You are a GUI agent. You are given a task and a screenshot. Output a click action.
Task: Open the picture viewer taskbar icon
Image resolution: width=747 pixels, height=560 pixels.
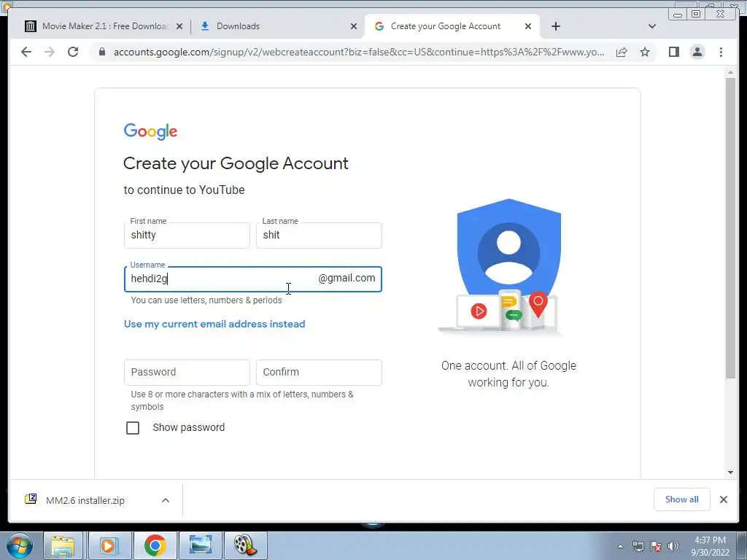[200, 545]
